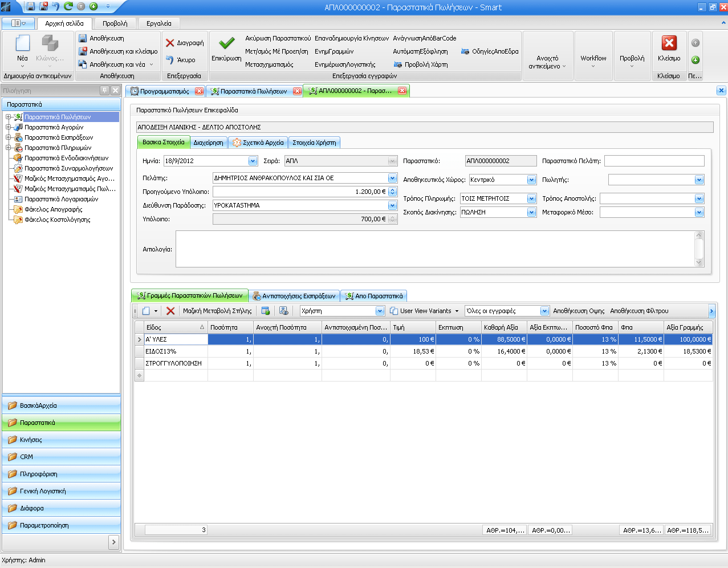The height and width of the screenshot is (568, 728).
Task: Click the Αποθήκευση floppy disk icon
Action: point(83,38)
